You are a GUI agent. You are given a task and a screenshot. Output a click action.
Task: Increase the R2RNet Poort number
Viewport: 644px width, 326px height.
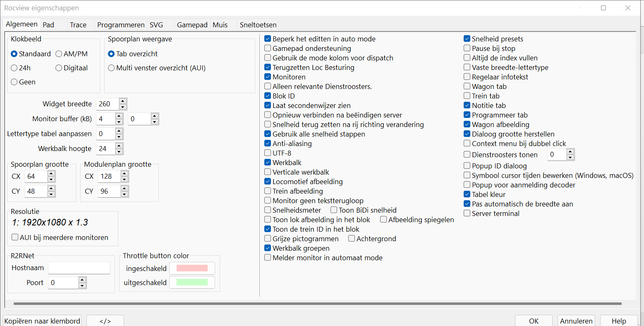tap(82, 280)
